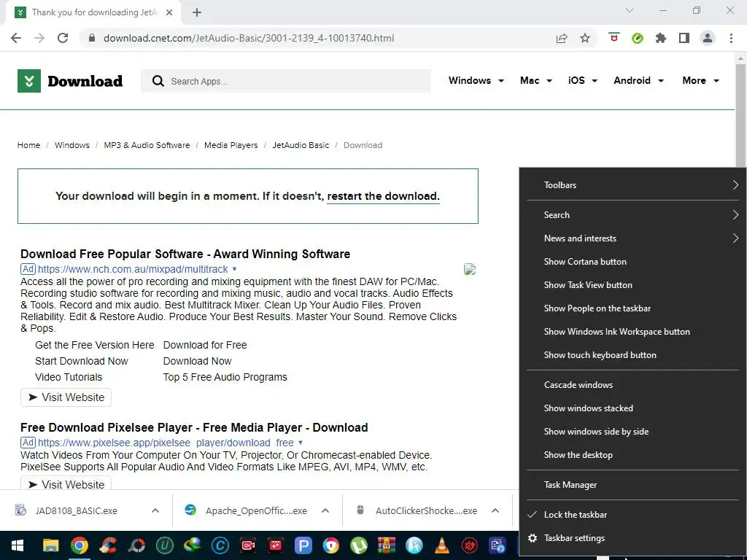Screen dimensions: 747x560
Task: Open options for AutoClickerShocker download
Action: coord(495,510)
